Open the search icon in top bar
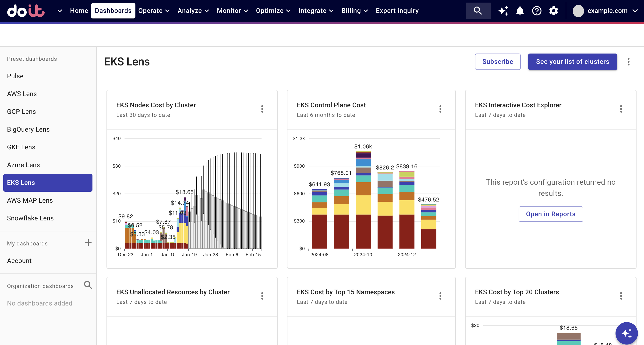This screenshot has height=345, width=644. 478,11
